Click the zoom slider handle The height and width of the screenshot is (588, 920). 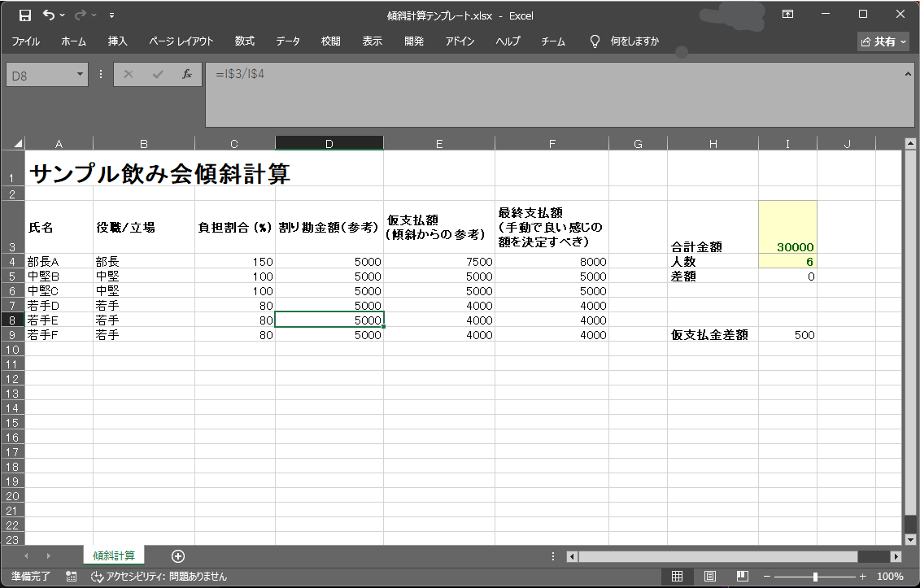[815, 576]
